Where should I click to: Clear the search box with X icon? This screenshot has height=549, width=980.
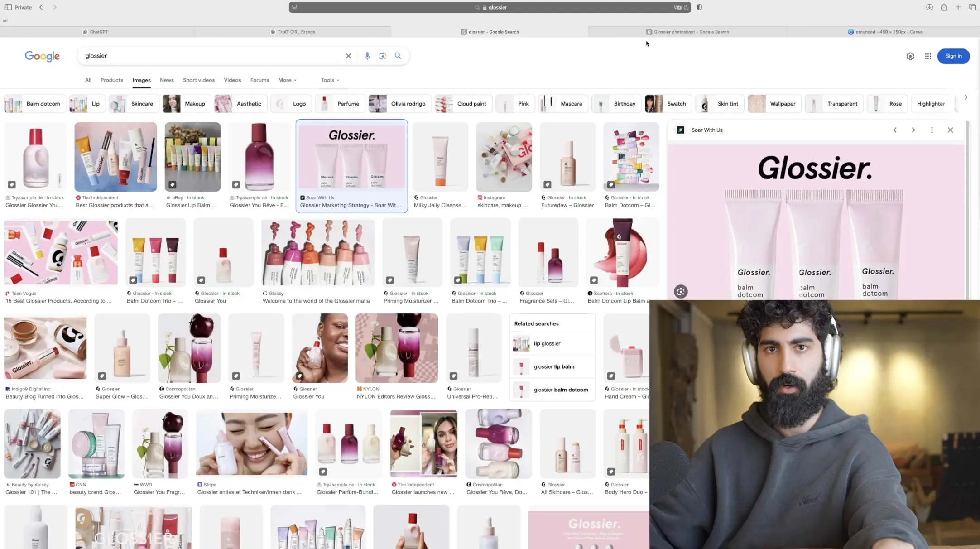[348, 56]
